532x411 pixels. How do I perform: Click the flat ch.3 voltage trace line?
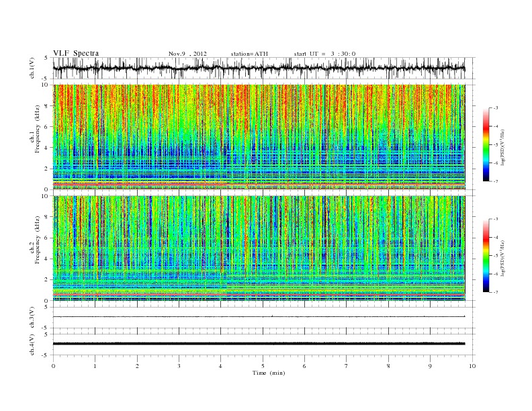[259, 317]
